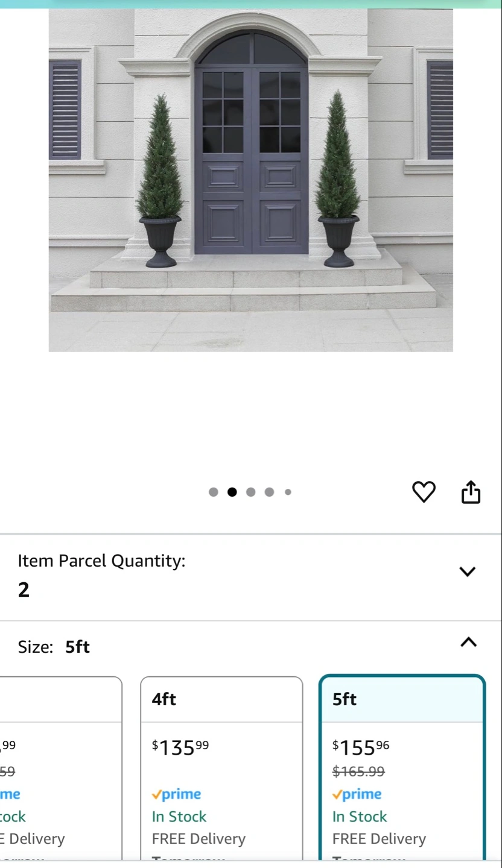The width and height of the screenshot is (502, 868).
Task: Go to the fourth carousel dot
Action: click(269, 492)
